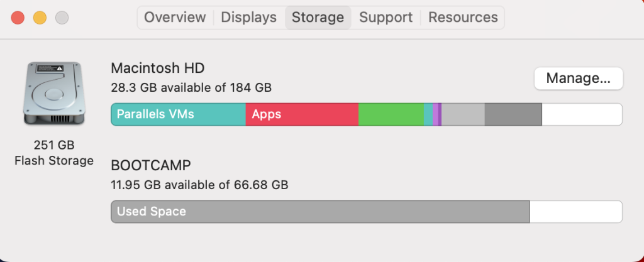
Task: Switch to the Overview tab
Action: pyautogui.click(x=175, y=18)
